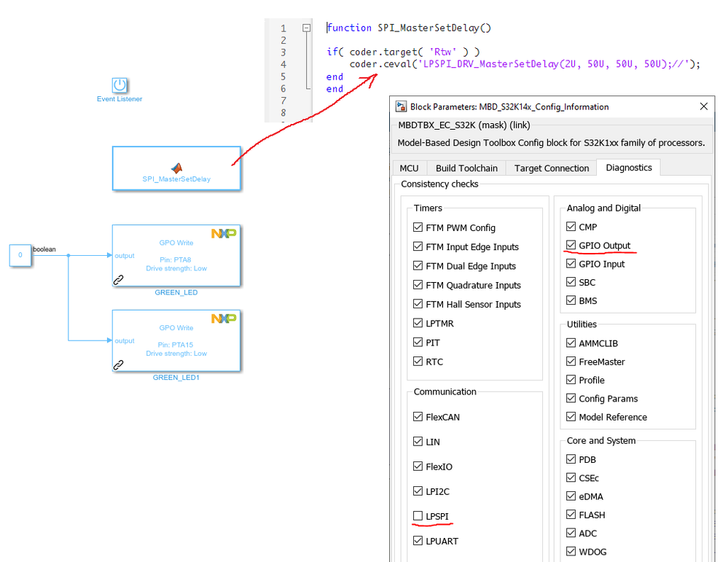Toggle the FlexIO checkbox

(418, 467)
